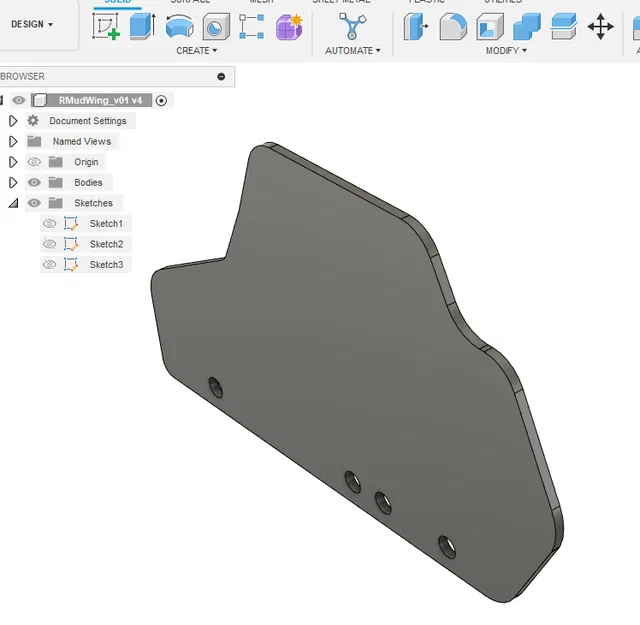Show hidden Sketch1
This screenshot has width=640, height=625.
point(50,224)
